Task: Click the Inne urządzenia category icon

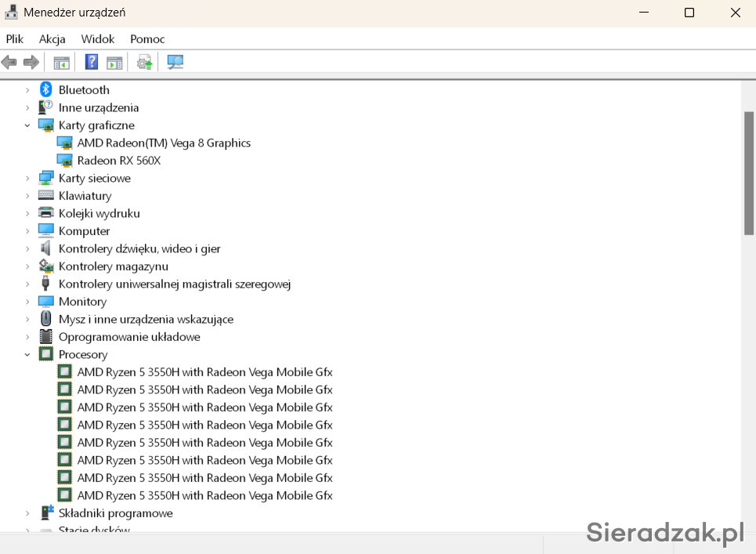Action: [45, 107]
